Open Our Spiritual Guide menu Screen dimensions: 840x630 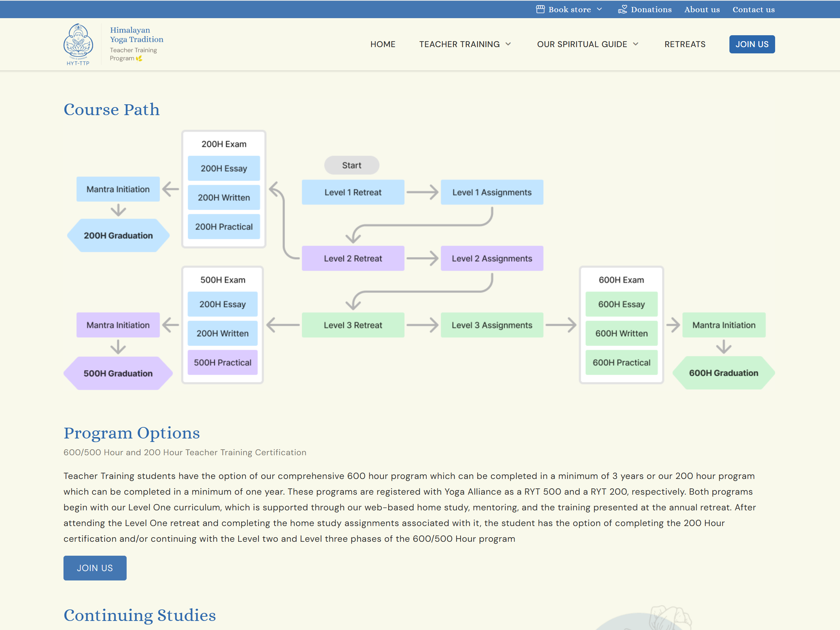click(x=582, y=44)
